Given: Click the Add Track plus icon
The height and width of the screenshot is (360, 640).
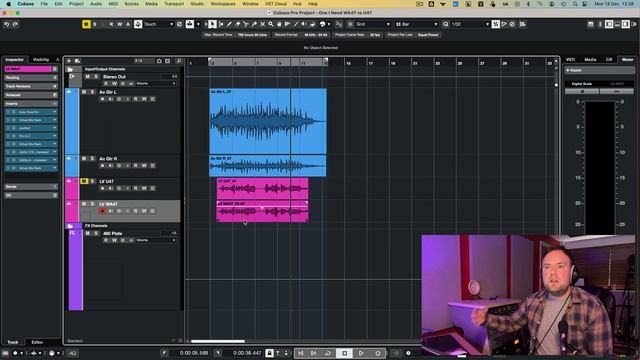Looking at the screenshot, I should (x=69, y=61).
